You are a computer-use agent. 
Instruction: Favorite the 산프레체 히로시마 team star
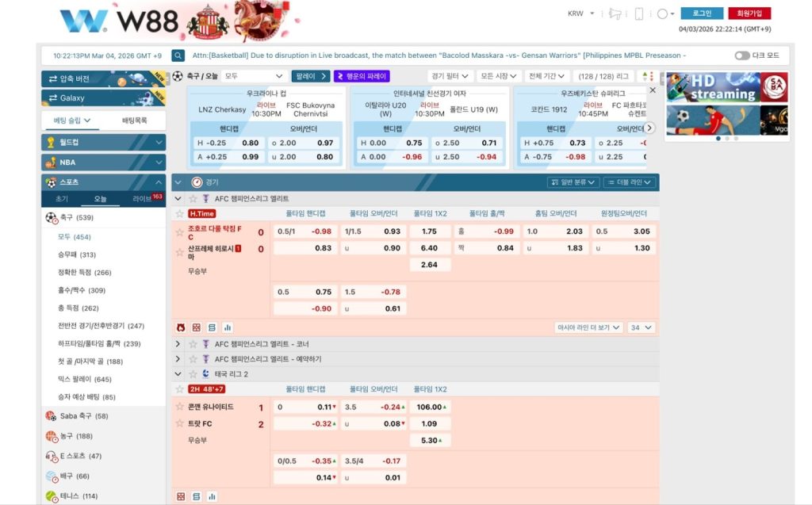point(180,253)
